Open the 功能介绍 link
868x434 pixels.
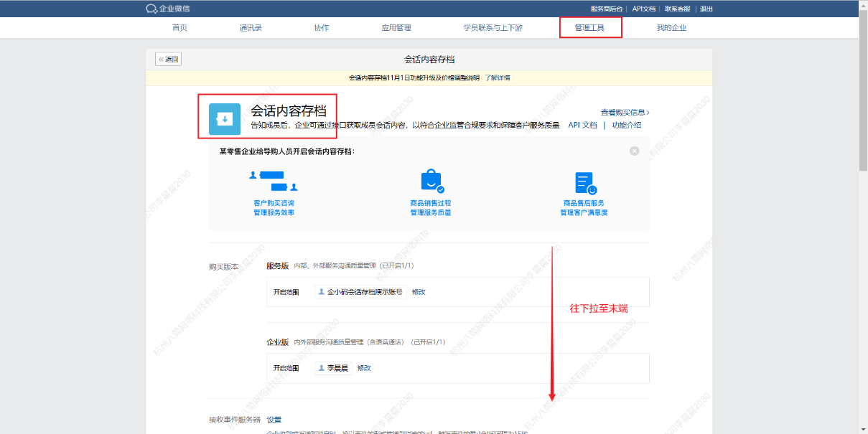point(627,125)
